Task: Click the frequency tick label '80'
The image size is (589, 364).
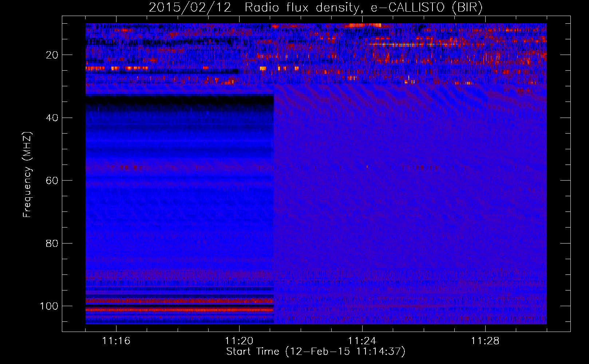Action: point(52,243)
